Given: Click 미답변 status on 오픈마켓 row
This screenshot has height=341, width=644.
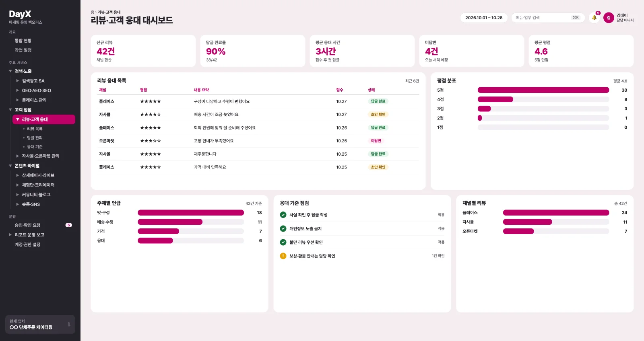Looking at the screenshot, I should pos(376,141).
